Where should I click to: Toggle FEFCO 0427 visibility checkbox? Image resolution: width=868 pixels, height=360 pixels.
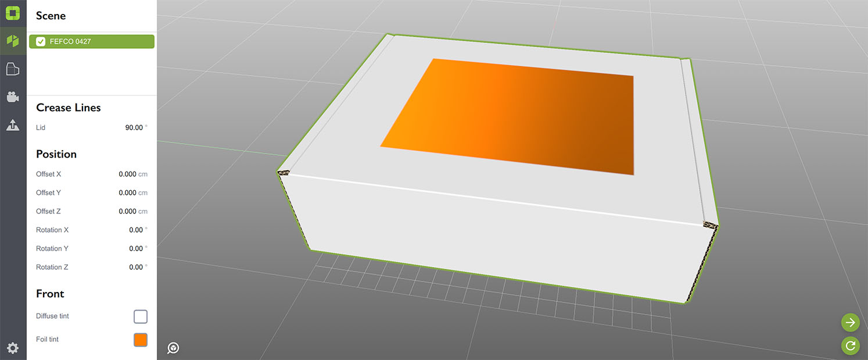pyautogui.click(x=41, y=41)
